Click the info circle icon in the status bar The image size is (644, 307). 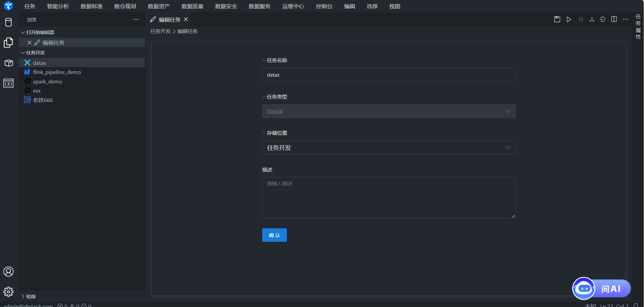point(84,305)
